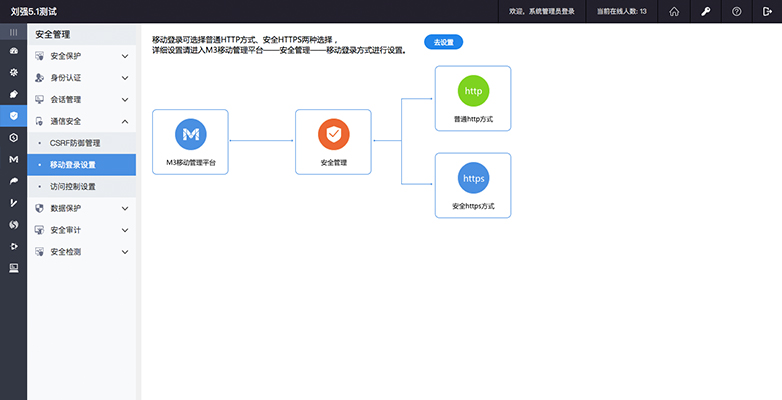Image resolution: width=782 pixels, height=400 pixels.
Task: Click the 安全检测 menu icon
Action: [40, 252]
